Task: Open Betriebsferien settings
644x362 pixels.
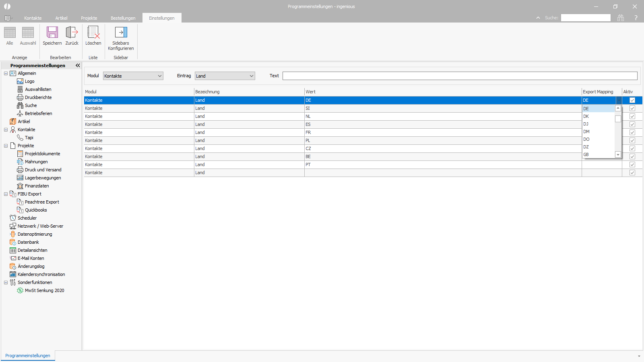Action: point(38,113)
